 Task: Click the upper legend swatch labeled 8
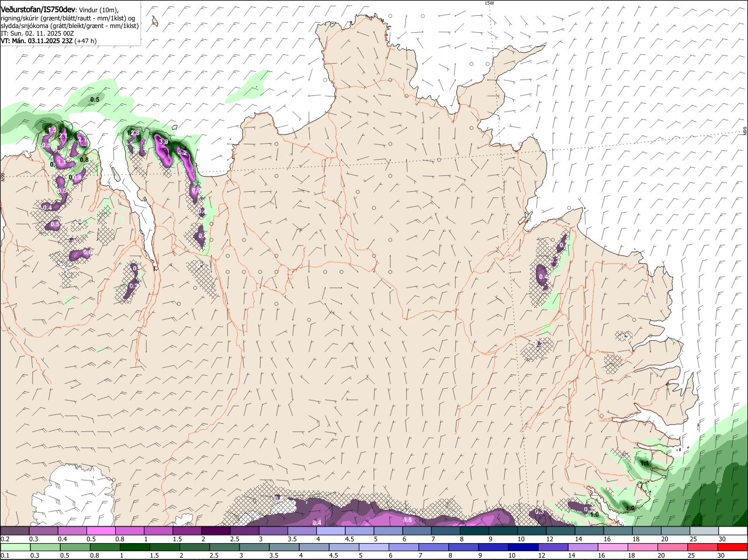tap(475, 531)
